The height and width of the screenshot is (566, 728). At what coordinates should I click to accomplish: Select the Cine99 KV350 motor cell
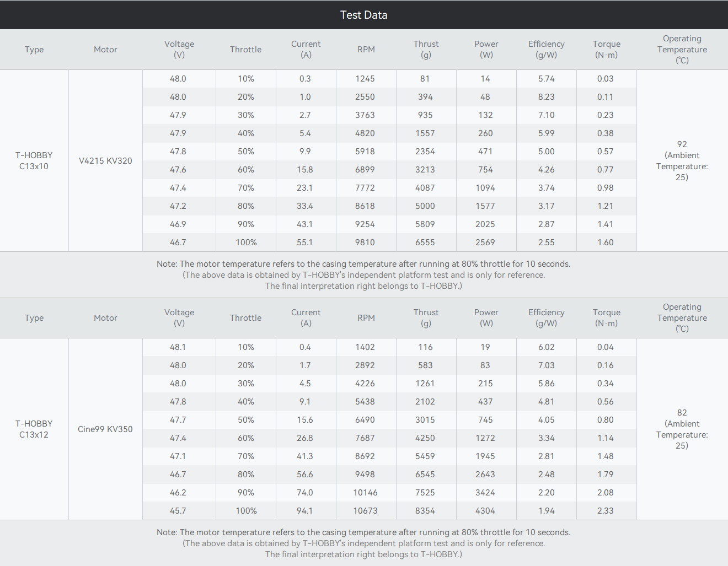(x=105, y=429)
